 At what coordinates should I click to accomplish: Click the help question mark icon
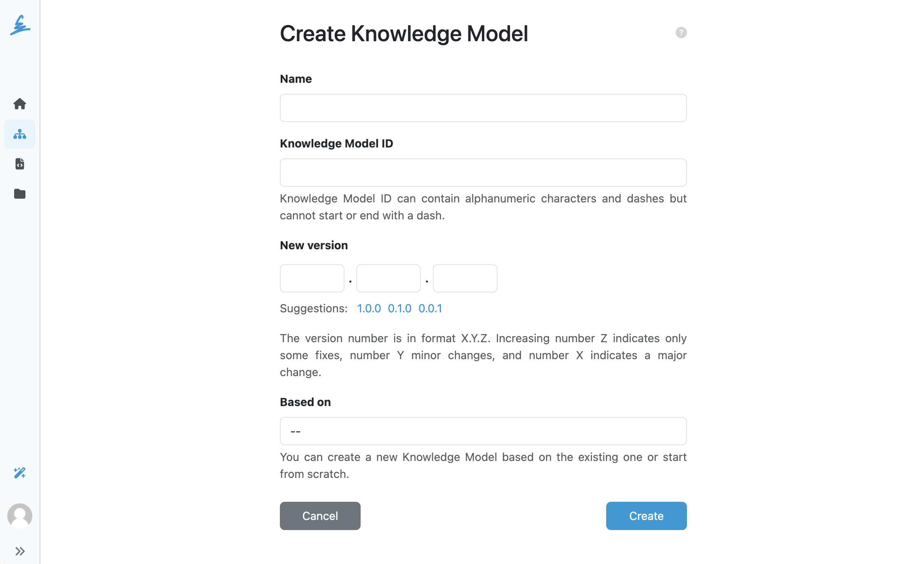pos(680,33)
